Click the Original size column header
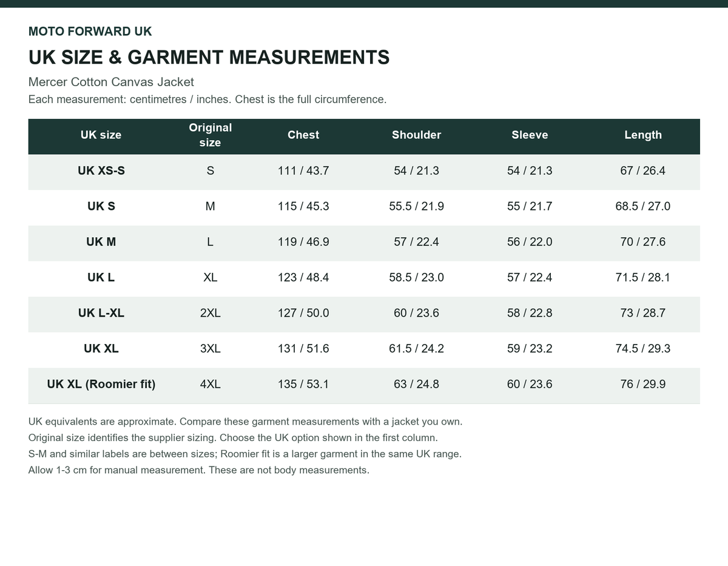 point(210,135)
